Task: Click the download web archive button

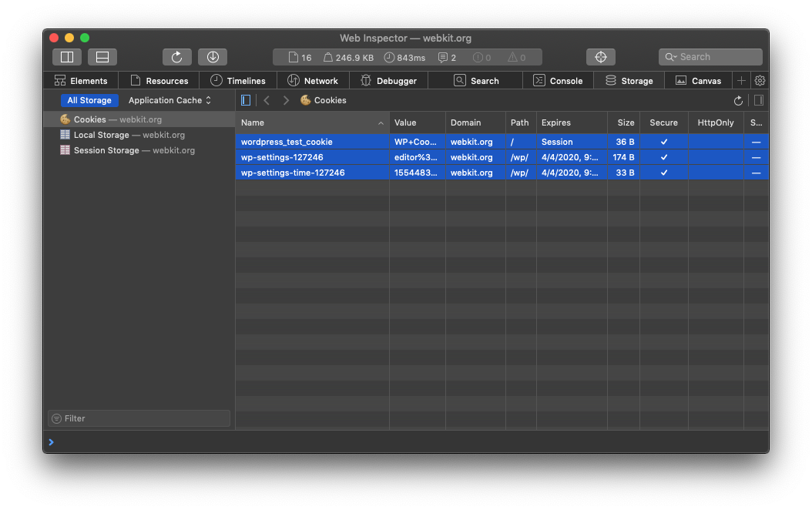Action: (213, 57)
